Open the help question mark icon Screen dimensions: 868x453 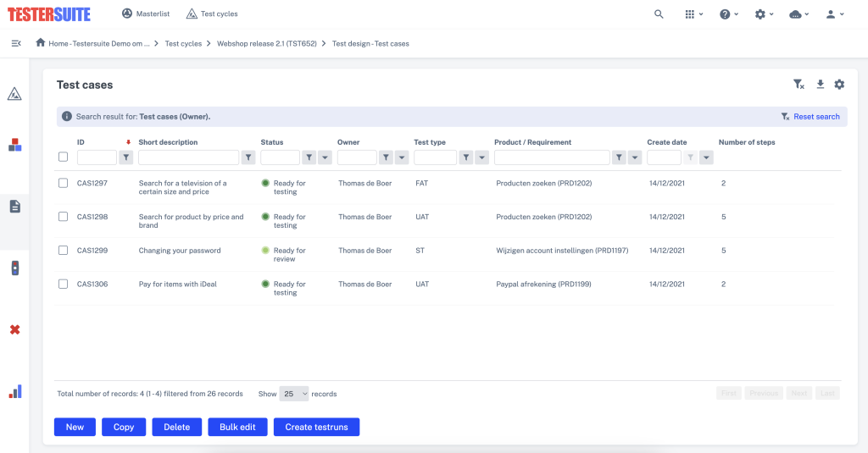tap(725, 14)
